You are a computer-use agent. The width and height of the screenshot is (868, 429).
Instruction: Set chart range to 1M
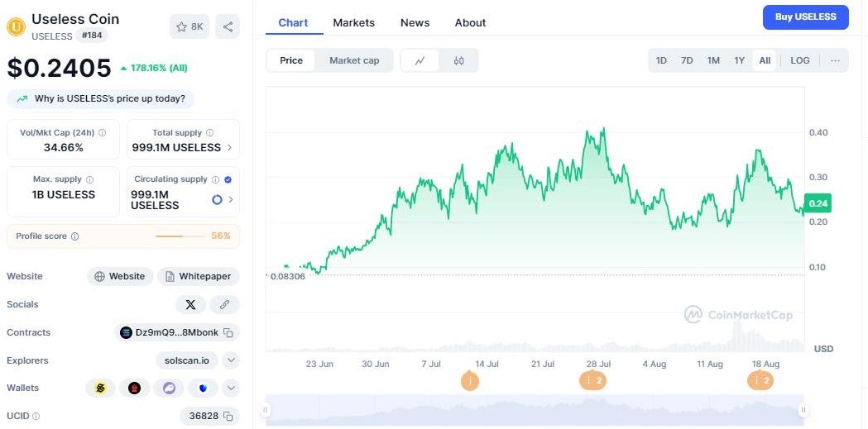pyautogui.click(x=713, y=60)
